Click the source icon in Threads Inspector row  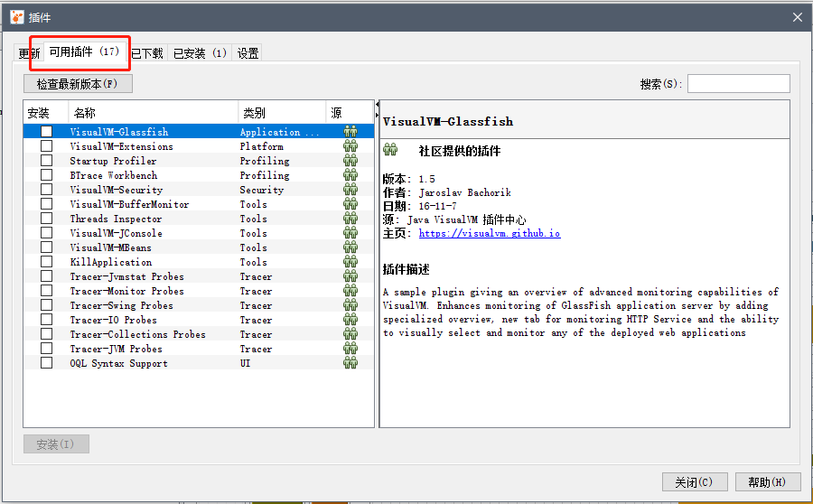[350, 219]
